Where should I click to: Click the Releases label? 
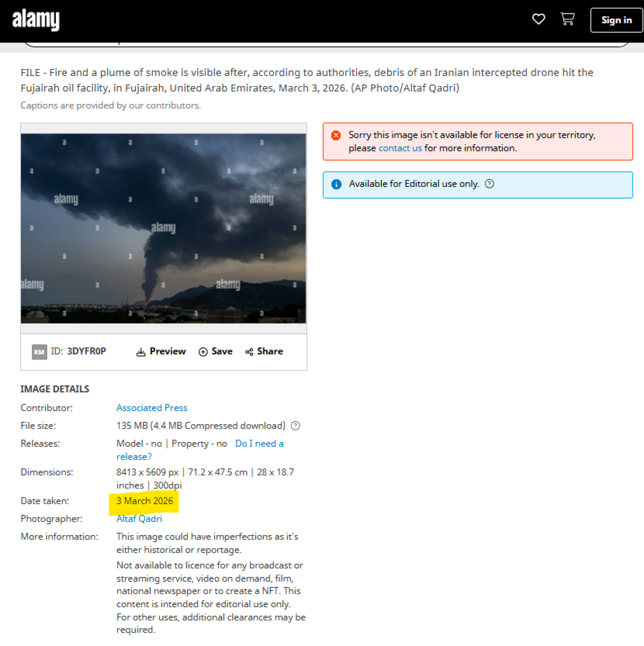pyautogui.click(x=40, y=444)
